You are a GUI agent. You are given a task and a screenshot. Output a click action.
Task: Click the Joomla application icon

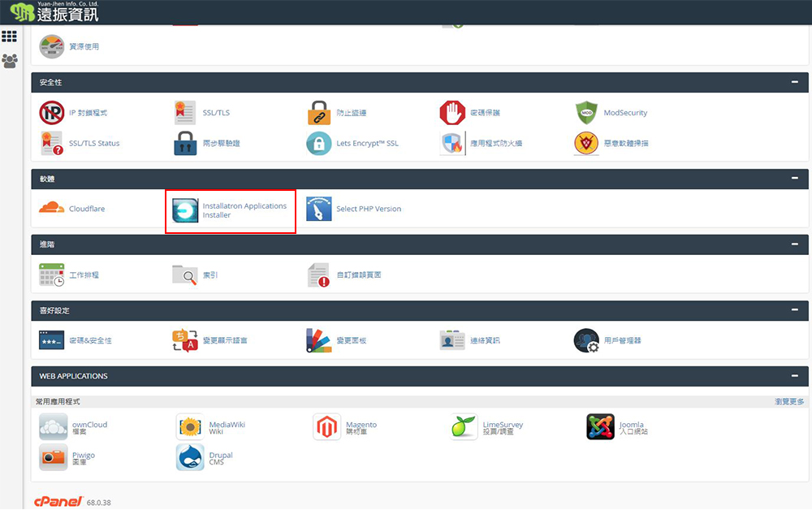tap(600, 427)
